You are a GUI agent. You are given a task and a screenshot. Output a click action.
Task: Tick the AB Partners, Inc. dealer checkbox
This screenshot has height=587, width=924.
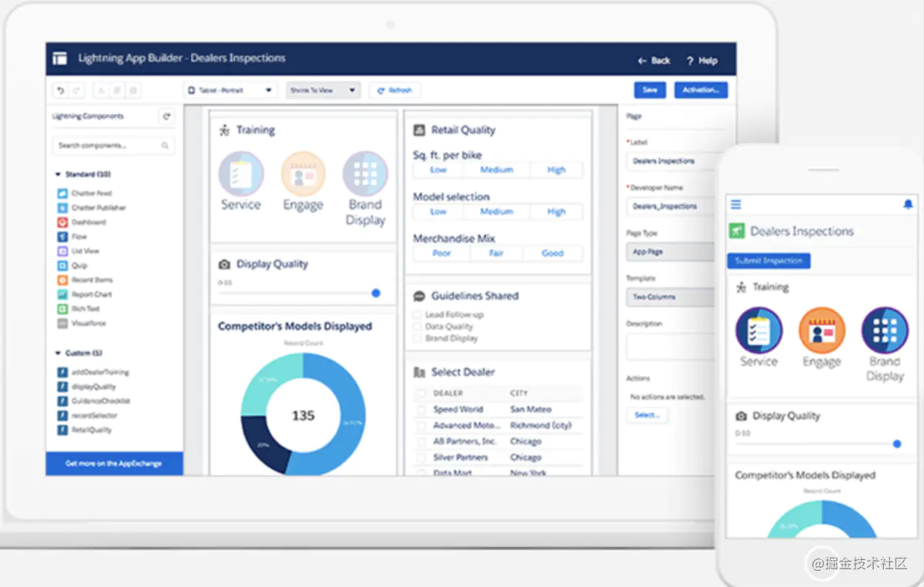pos(420,441)
